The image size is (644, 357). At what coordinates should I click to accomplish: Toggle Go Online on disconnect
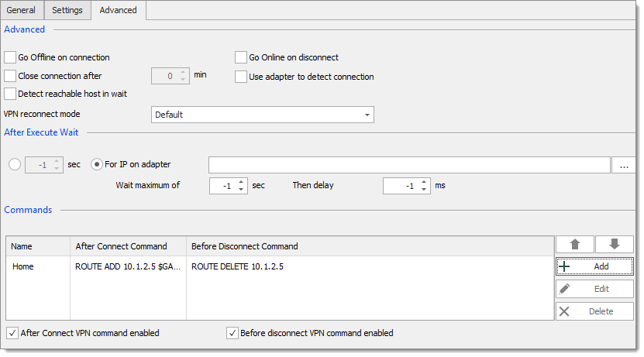[x=241, y=57]
